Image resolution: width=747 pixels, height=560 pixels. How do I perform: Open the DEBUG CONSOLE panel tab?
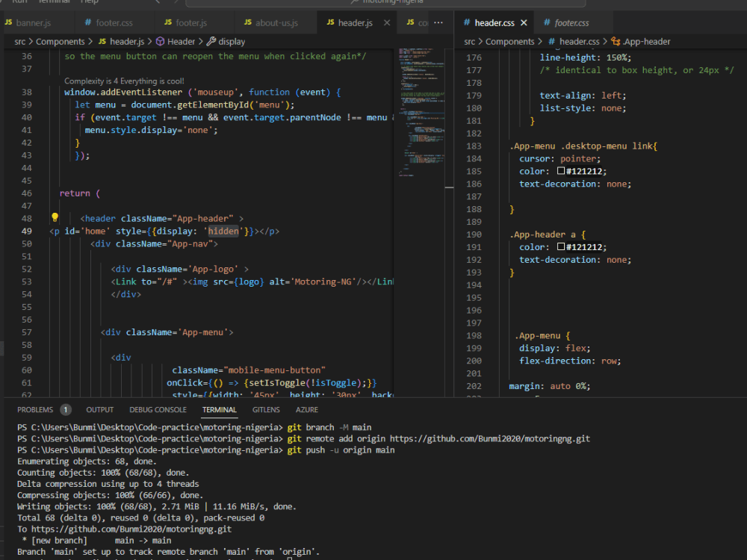click(158, 409)
